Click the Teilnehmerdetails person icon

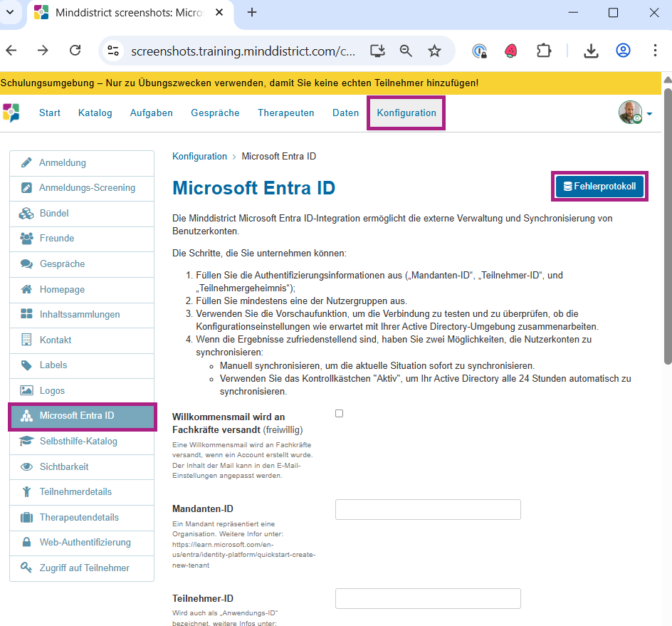[26, 491]
